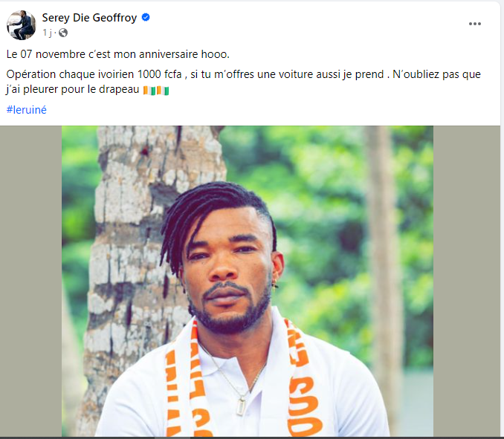Click the globe public-audience icon

click(63, 33)
